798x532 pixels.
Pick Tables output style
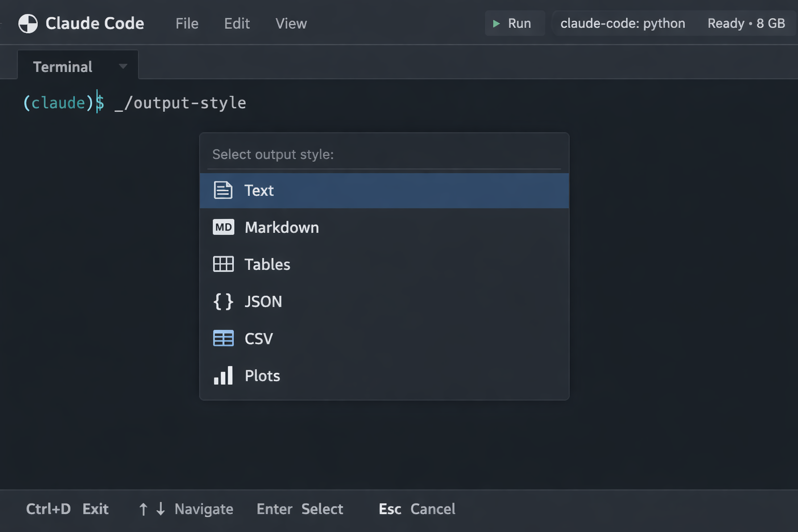click(x=384, y=264)
